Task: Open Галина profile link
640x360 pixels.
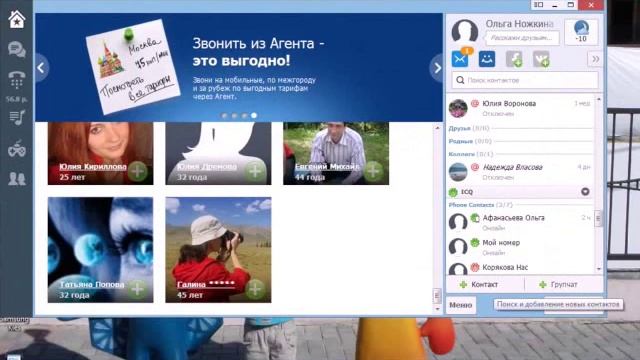Action: coord(206,284)
